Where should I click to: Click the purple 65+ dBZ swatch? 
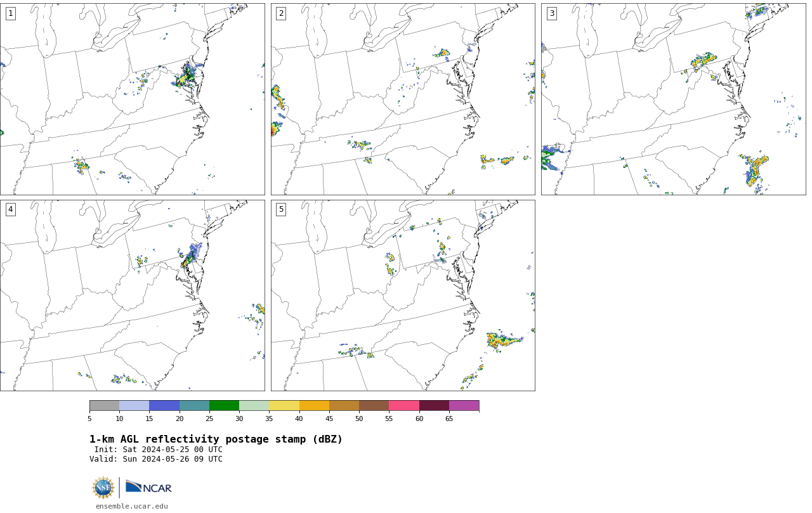click(464, 406)
